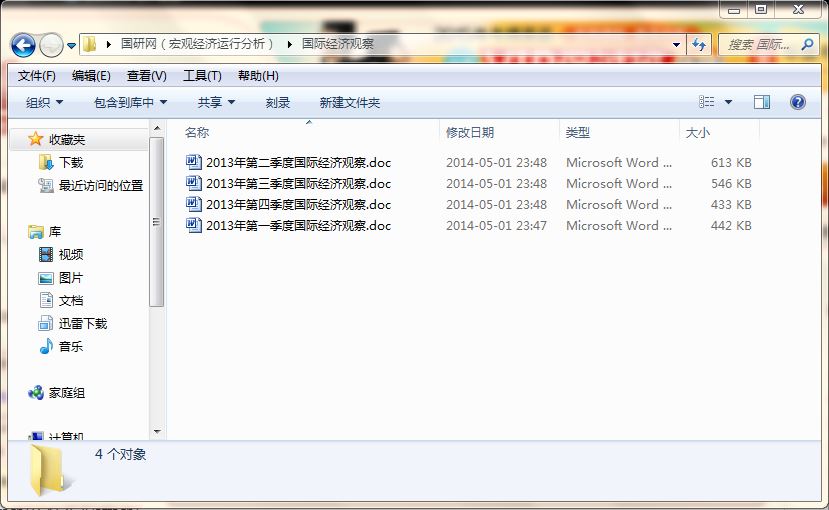
Task: Open recent pages dropdown arrow
Action: click(71, 46)
